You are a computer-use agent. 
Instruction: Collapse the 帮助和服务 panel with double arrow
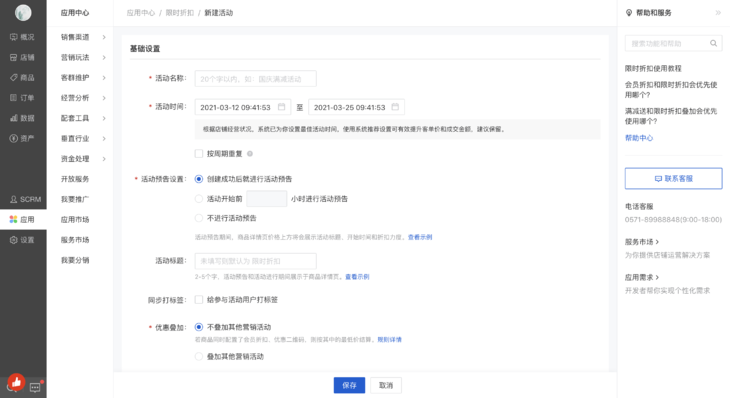click(718, 13)
